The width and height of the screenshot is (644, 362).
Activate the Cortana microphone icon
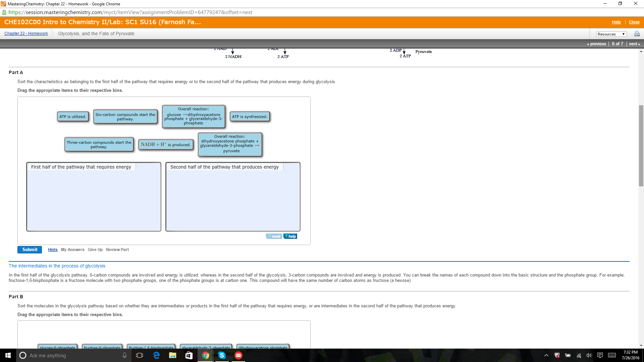124,356
